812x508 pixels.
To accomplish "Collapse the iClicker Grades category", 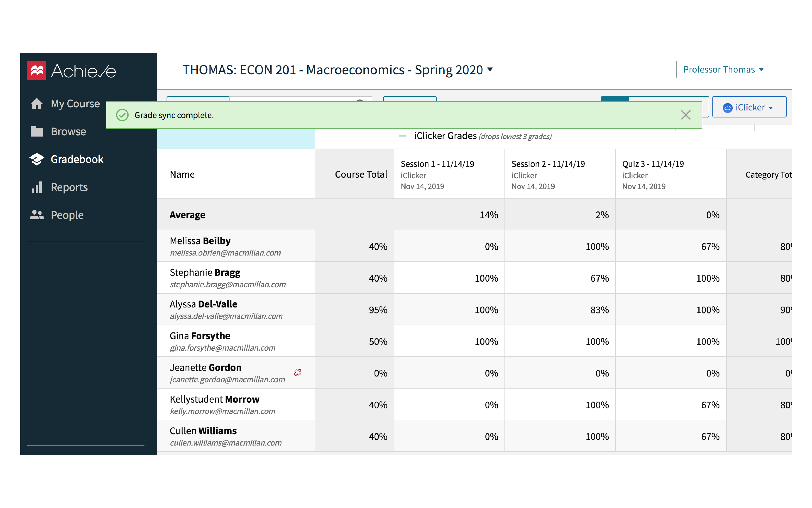I will pyautogui.click(x=402, y=136).
